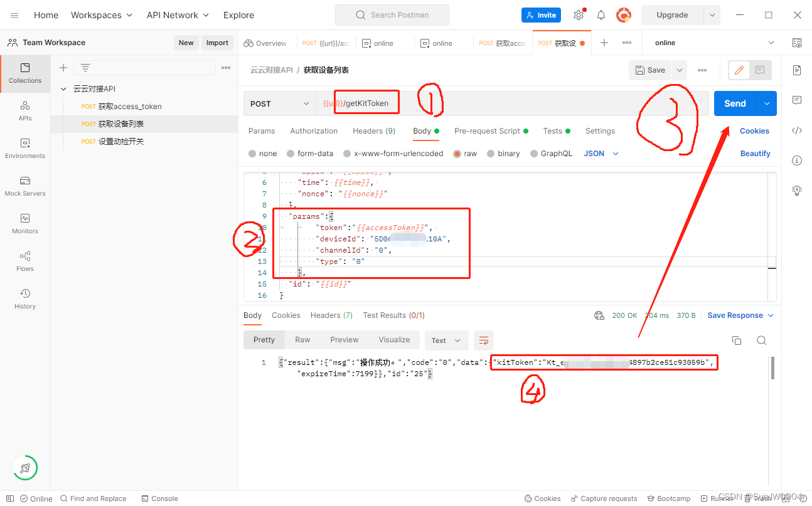
Task: Copy response body to clipboard
Action: tap(737, 340)
